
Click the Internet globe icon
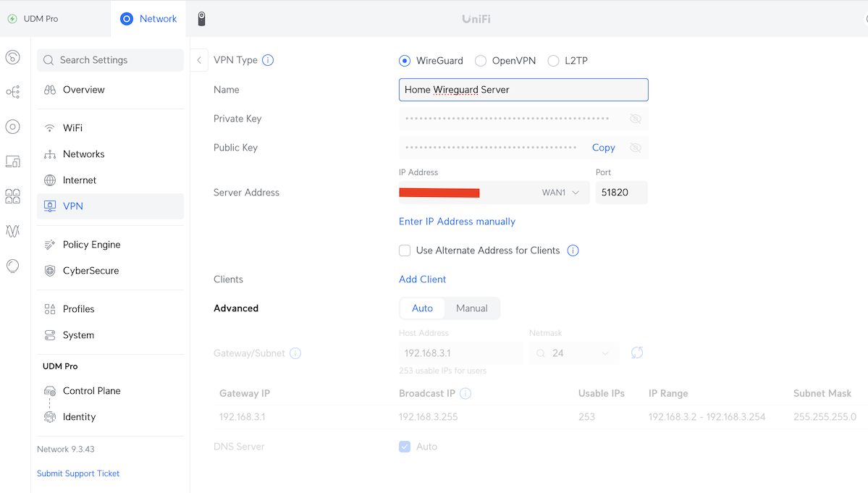pyautogui.click(x=50, y=180)
